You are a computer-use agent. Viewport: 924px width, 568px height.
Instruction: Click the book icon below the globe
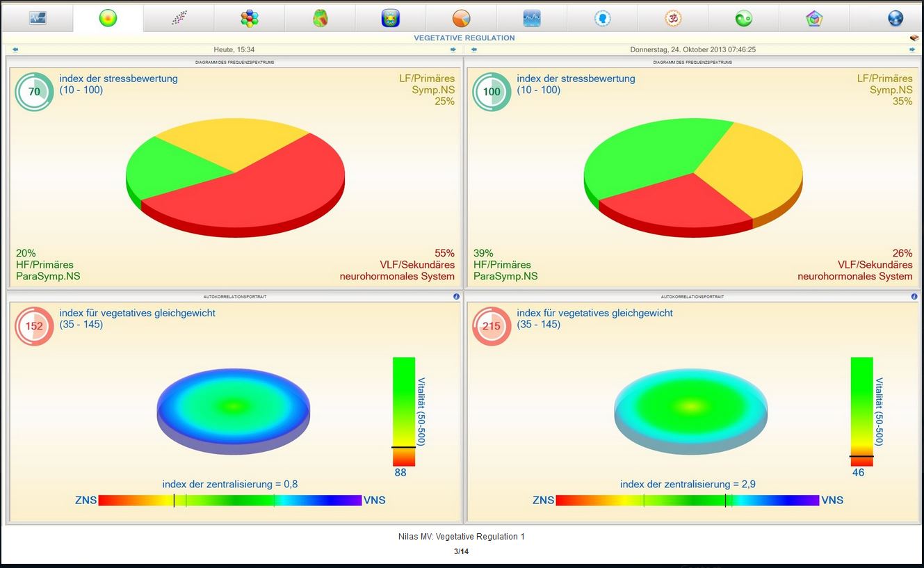(914, 38)
